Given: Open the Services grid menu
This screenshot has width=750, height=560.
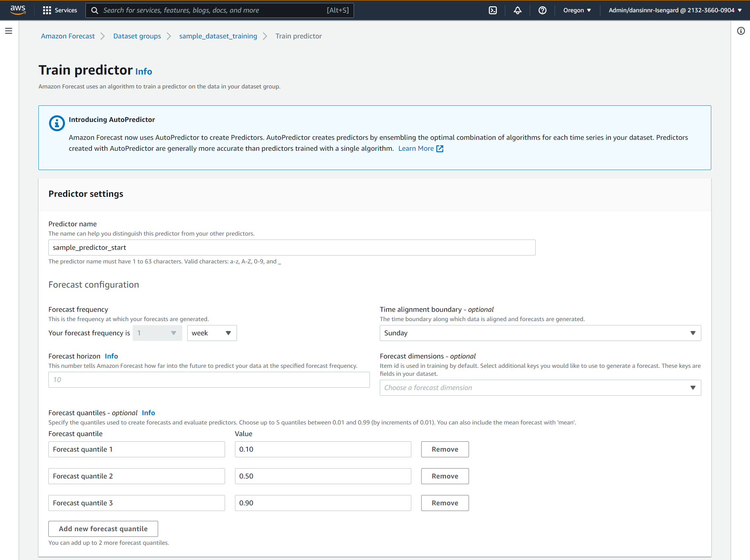Looking at the screenshot, I should pos(47,10).
